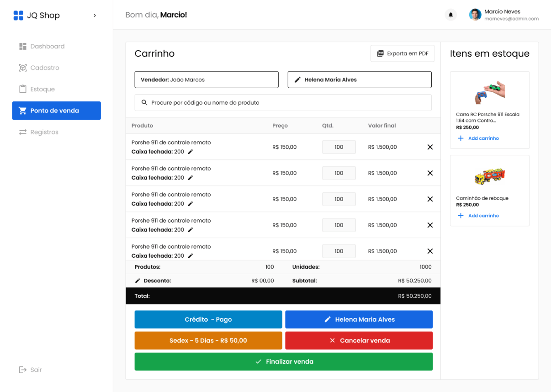Screen dimensions: 551x392
Task: Edit third row's Caixa fechada pencil icon
Action: [191, 204]
